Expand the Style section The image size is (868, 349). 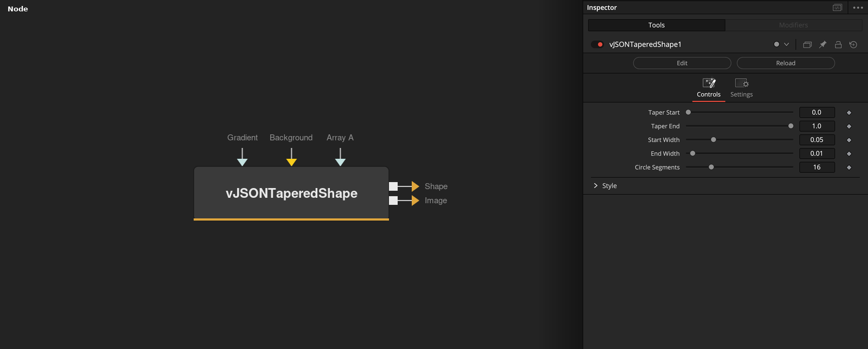click(596, 185)
